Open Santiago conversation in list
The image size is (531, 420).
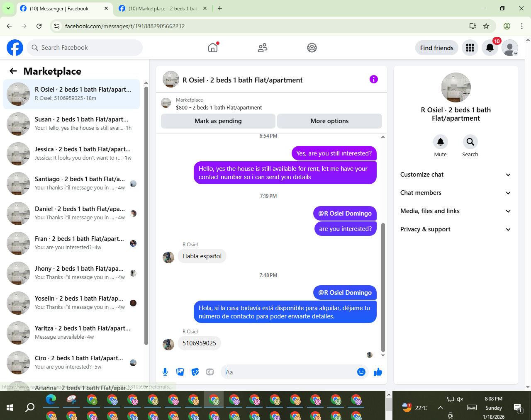tap(71, 184)
